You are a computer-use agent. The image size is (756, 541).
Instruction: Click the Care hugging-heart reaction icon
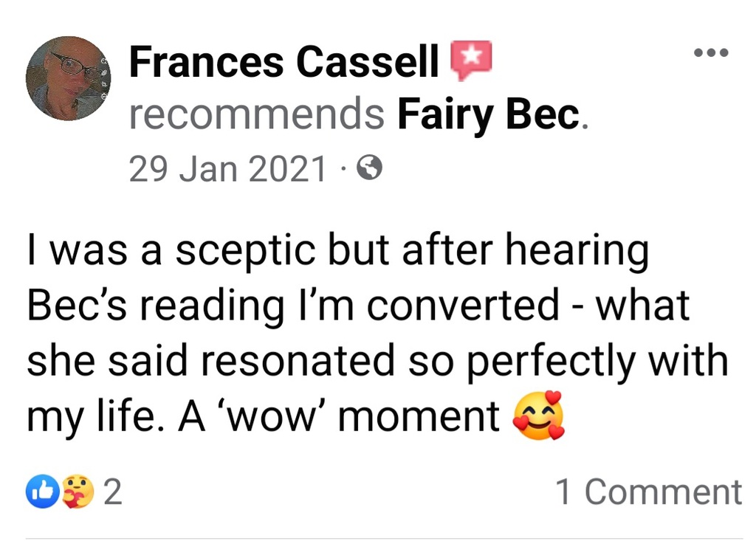point(78,492)
